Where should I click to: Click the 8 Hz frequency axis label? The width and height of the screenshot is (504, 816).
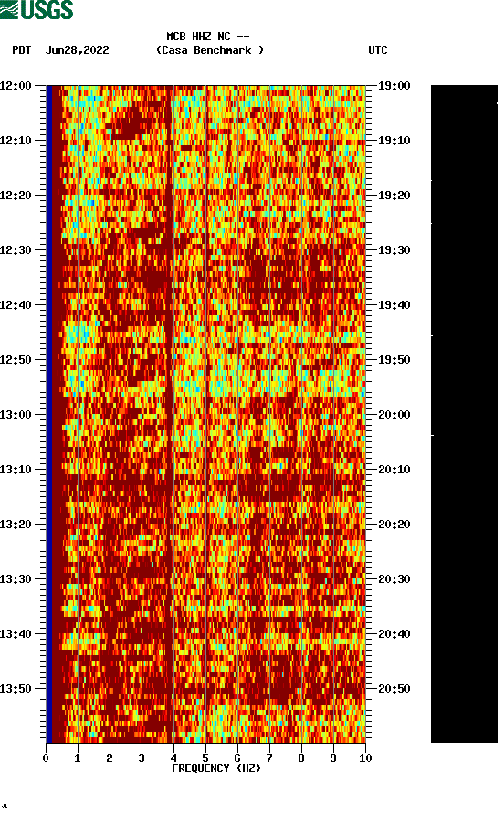point(301,758)
